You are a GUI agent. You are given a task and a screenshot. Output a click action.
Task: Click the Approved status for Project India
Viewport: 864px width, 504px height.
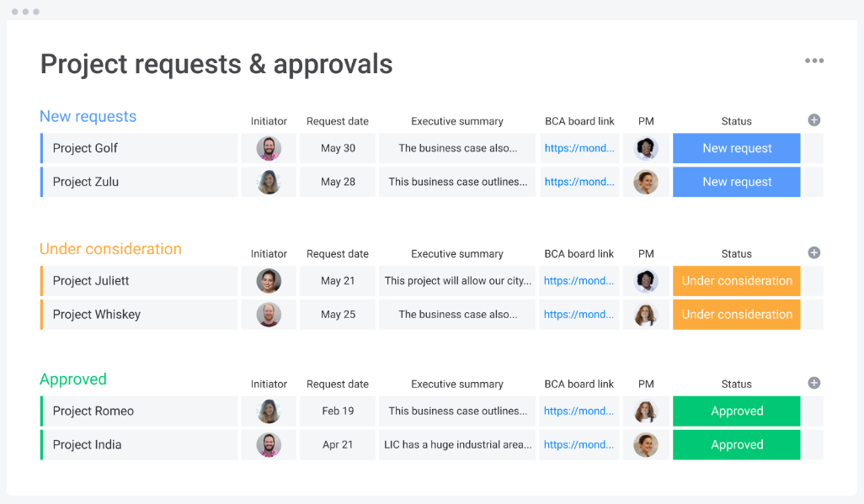(x=736, y=444)
